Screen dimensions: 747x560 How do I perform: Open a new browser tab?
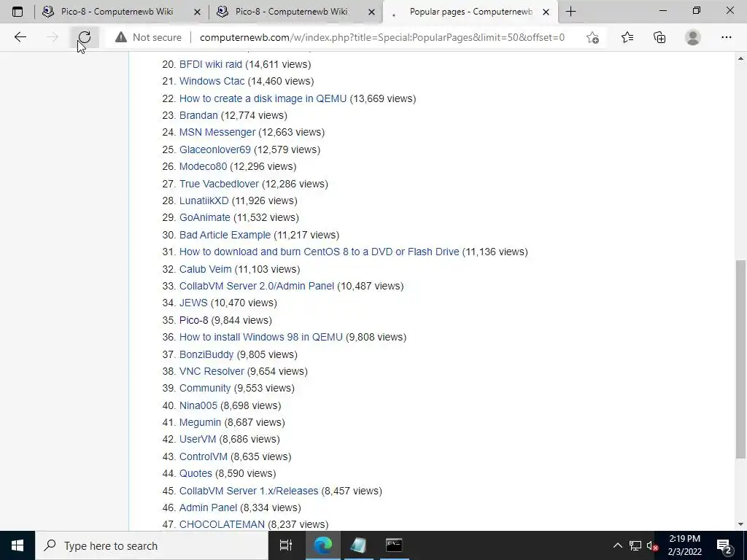(x=570, y=12)
